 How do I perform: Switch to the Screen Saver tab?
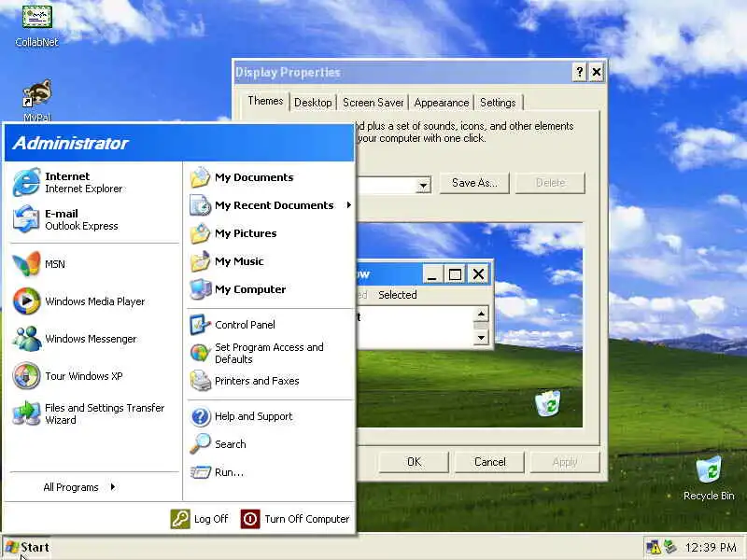tap(373, 103)
